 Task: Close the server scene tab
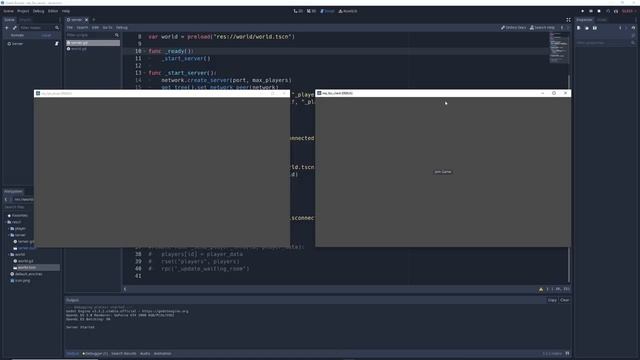click(87, 20)
